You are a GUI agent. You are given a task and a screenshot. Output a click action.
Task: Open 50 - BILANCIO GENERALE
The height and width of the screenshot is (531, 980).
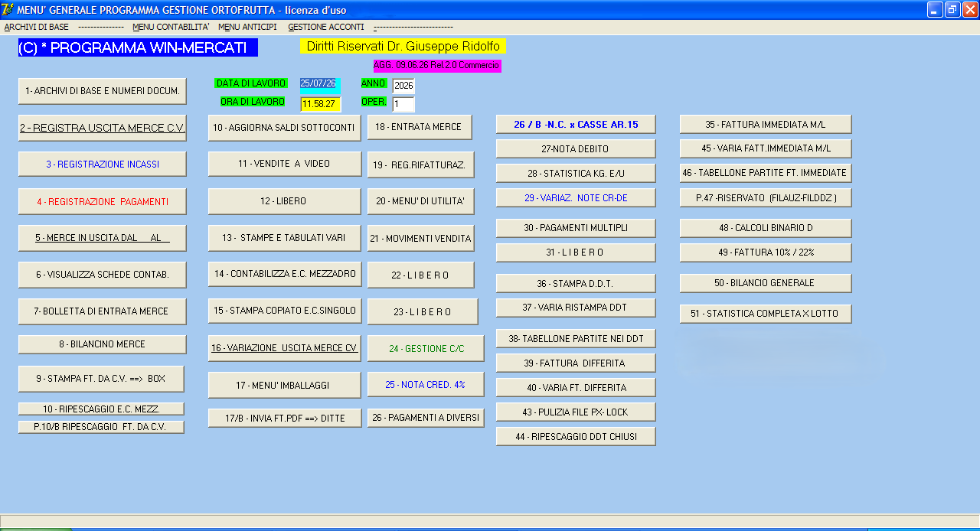(766, 283)
